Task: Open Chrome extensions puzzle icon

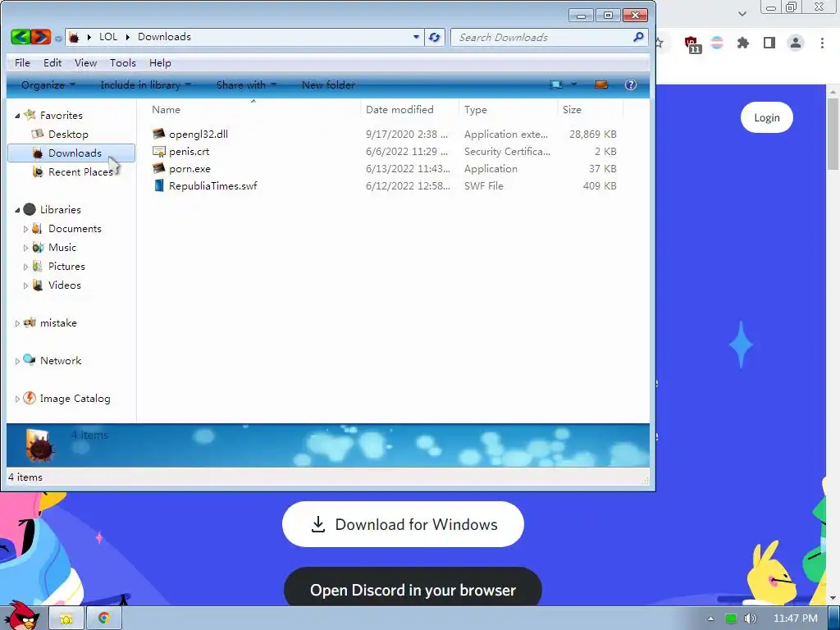Action: tap(743, 43)
